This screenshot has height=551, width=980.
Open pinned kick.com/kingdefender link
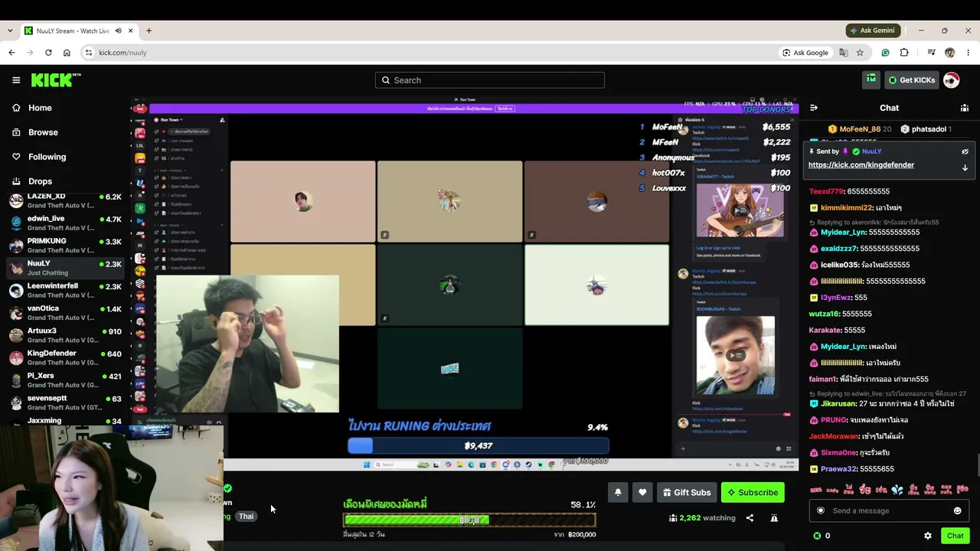[861, 165]
